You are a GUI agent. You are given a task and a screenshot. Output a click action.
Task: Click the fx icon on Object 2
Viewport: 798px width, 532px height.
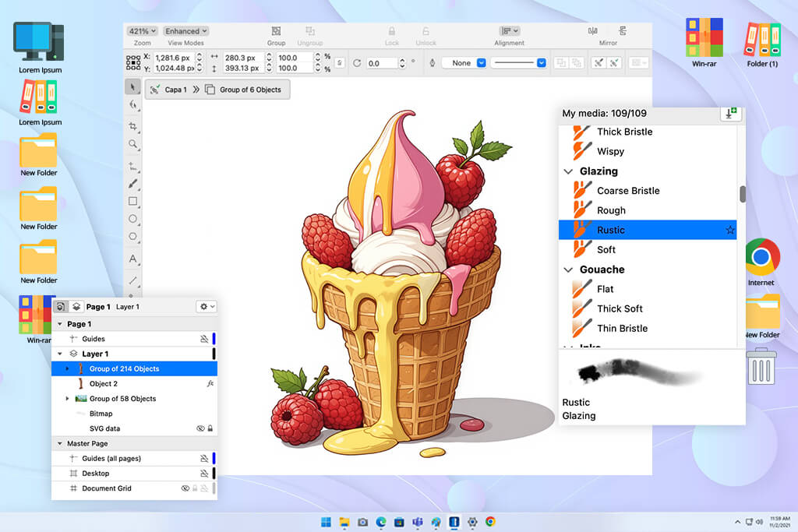click(x=210, y=383)
